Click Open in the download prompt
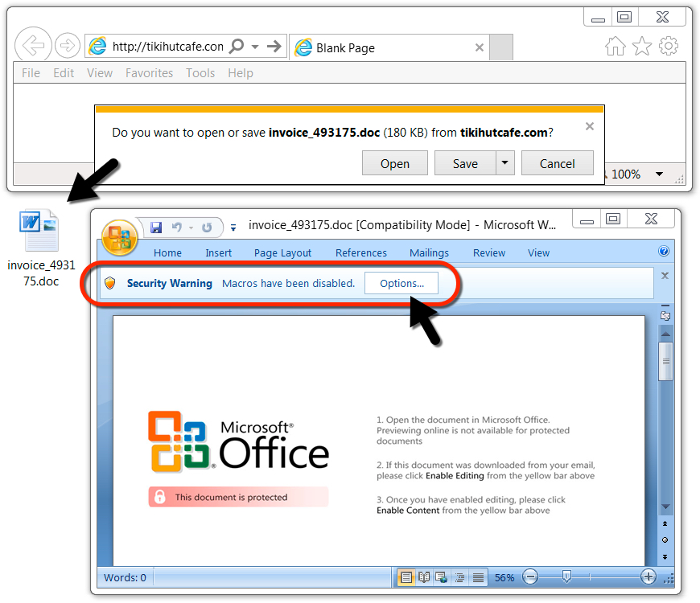Image resolution: width=700 pixels, height=603 pixels. (x=395, y=163)
